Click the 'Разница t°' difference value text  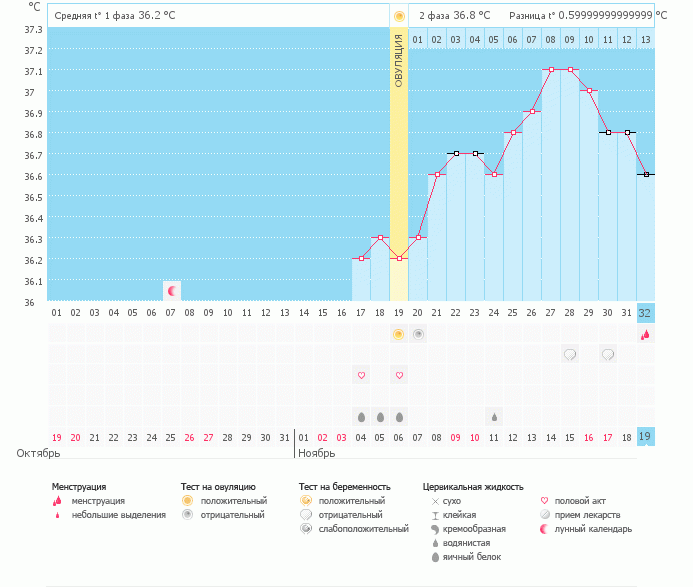pos(588,16)
